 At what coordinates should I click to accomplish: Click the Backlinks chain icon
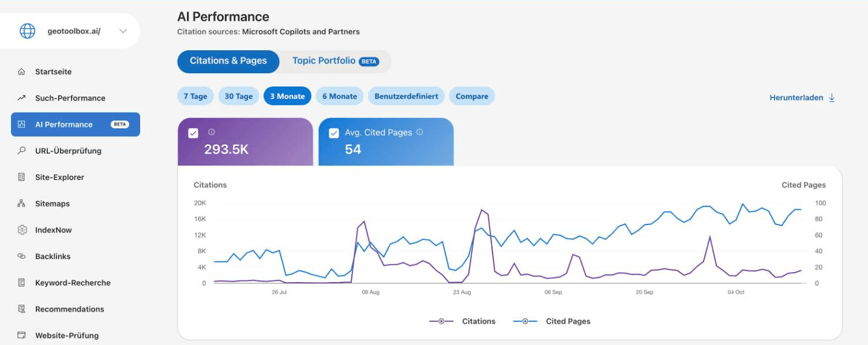click(x=21, y=256)
